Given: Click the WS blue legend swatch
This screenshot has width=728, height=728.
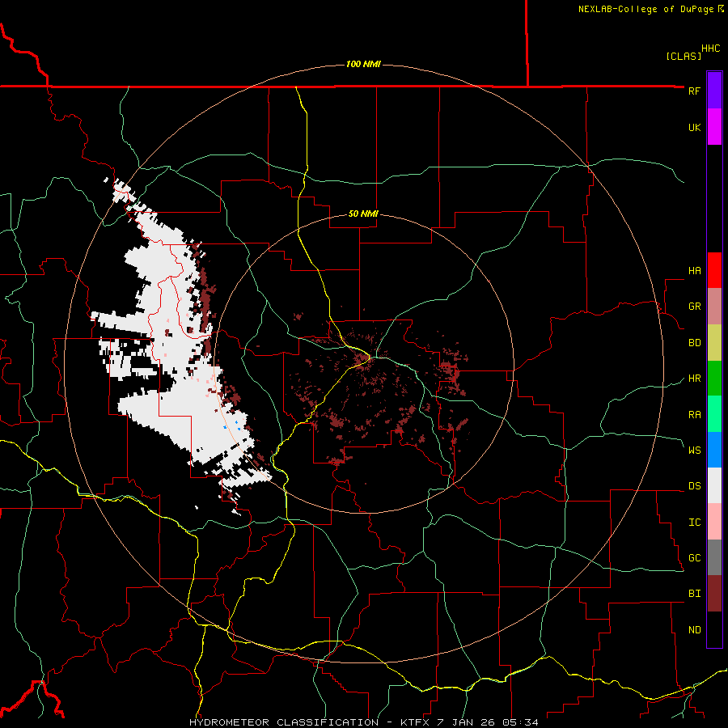Looking at the screenshot, I should tap(714, 450).
